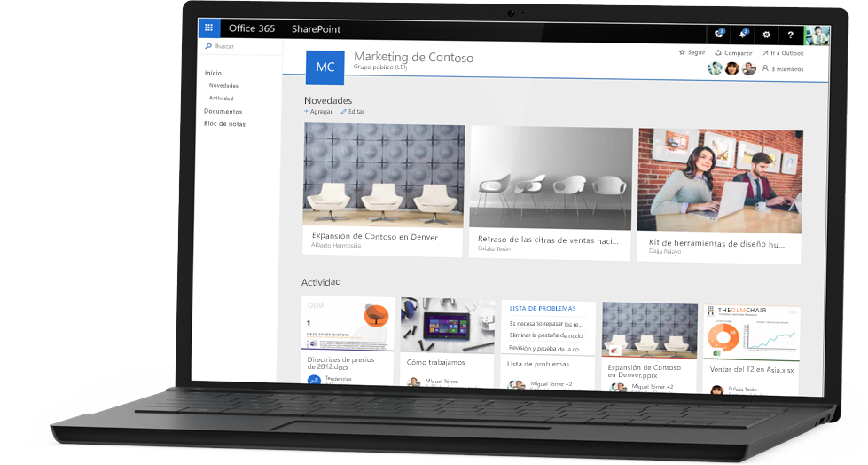Click 'Revisión y prueba de la co...' list item
Viewport: 868px width, 465px height.
point(545,348)
